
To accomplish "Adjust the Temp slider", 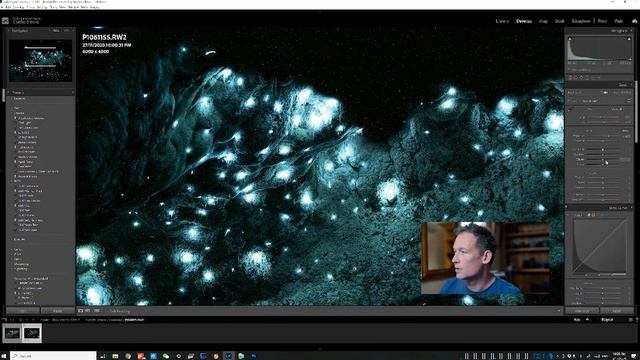I will coord(603,117).
